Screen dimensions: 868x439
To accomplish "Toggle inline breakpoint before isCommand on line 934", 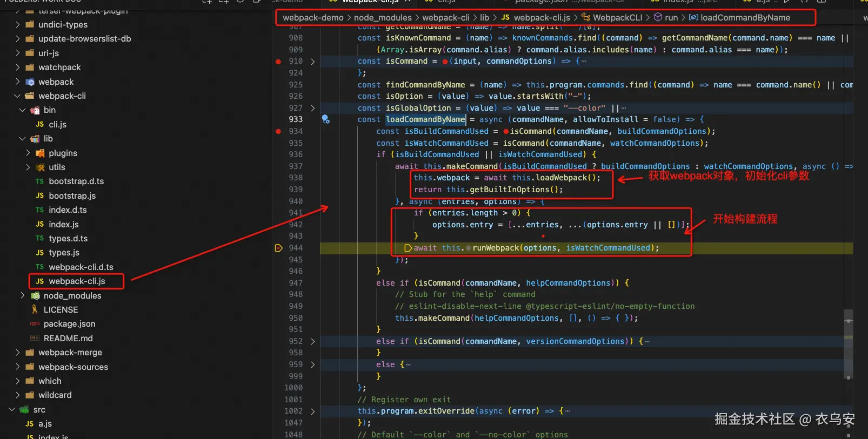I will tap(506, 131).
